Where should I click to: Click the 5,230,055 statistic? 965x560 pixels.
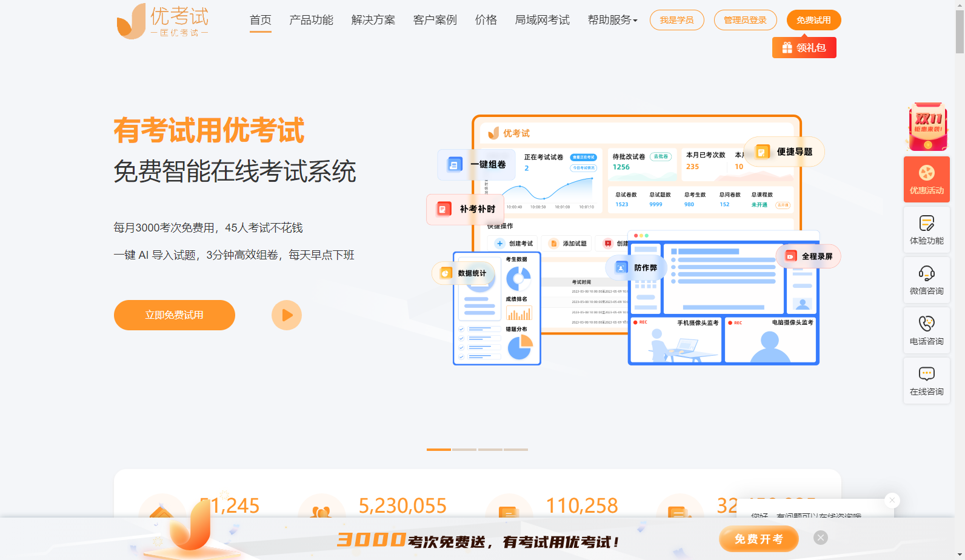402,505
